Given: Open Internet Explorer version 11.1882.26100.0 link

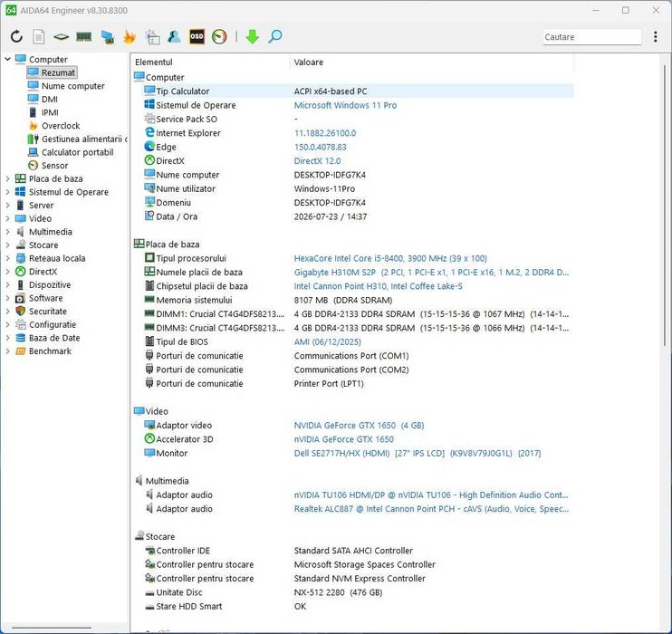Looking at the screenshot, I should coord(325,133).
